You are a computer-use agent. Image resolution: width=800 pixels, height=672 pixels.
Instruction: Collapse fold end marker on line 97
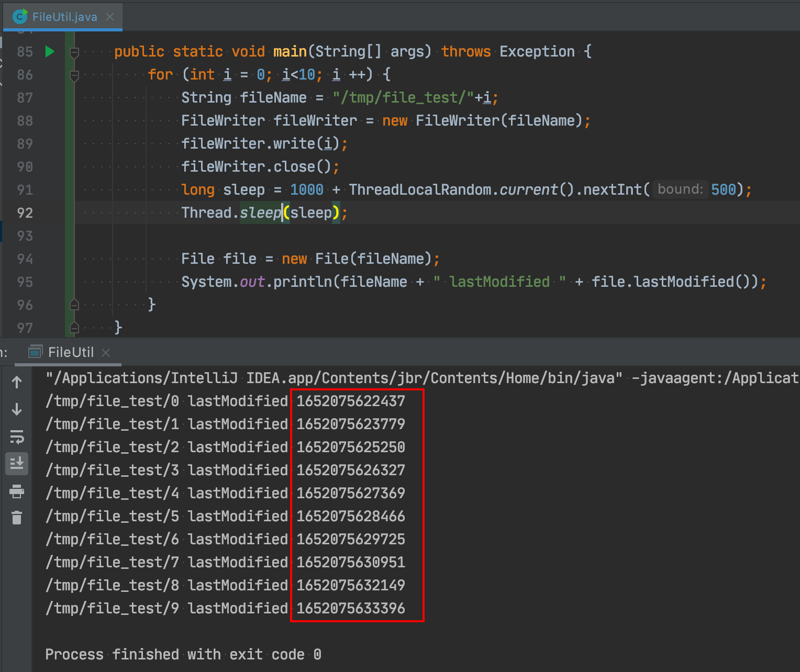(74, 328)
